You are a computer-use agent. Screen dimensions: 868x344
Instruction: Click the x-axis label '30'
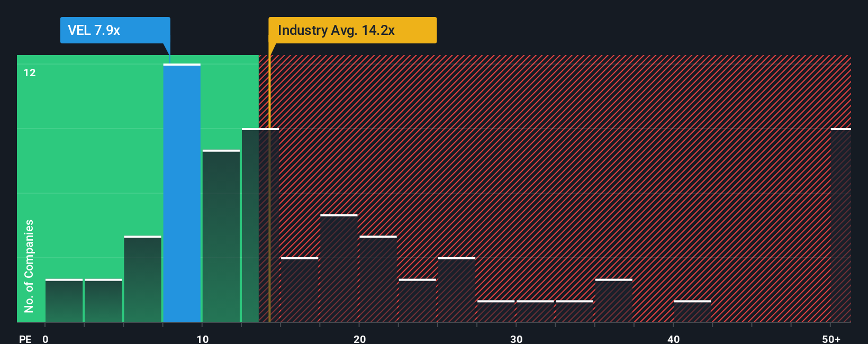coord(517,339)
